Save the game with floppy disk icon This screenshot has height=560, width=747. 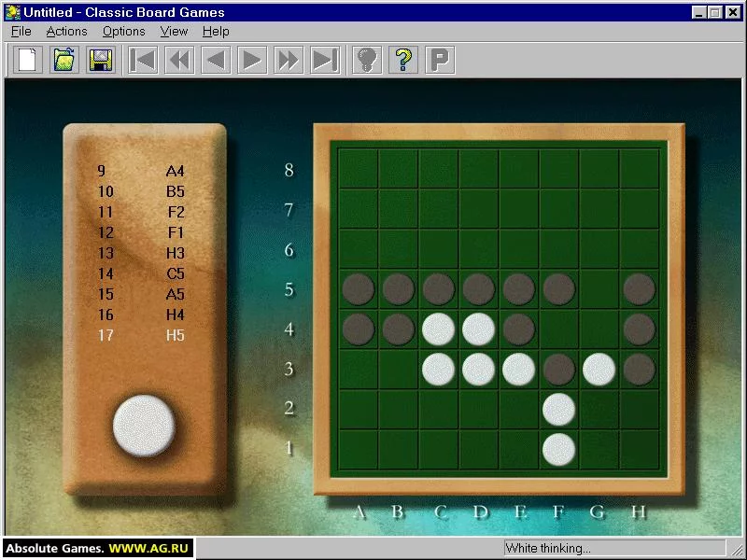(x=101, y=60)
